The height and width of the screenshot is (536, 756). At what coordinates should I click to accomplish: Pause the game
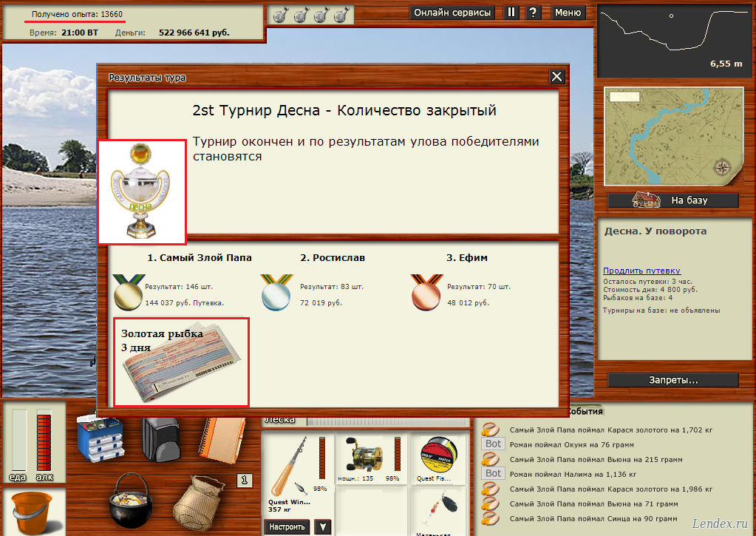(511, 13)
